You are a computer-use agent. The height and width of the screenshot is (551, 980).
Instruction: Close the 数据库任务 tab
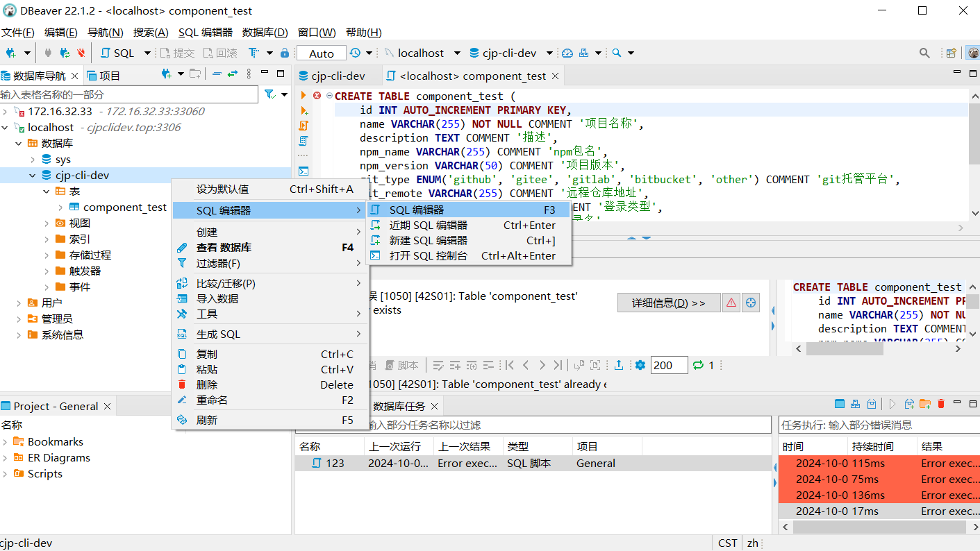click(x=434, y=406)
